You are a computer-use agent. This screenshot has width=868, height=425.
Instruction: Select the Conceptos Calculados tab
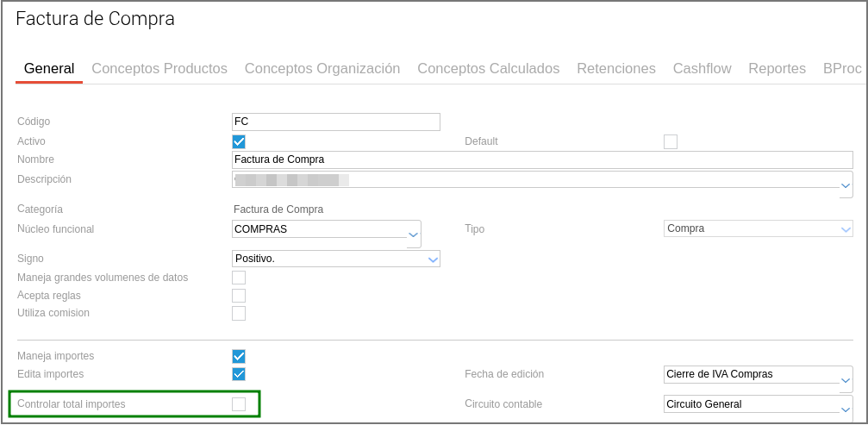tap(488, 69)
